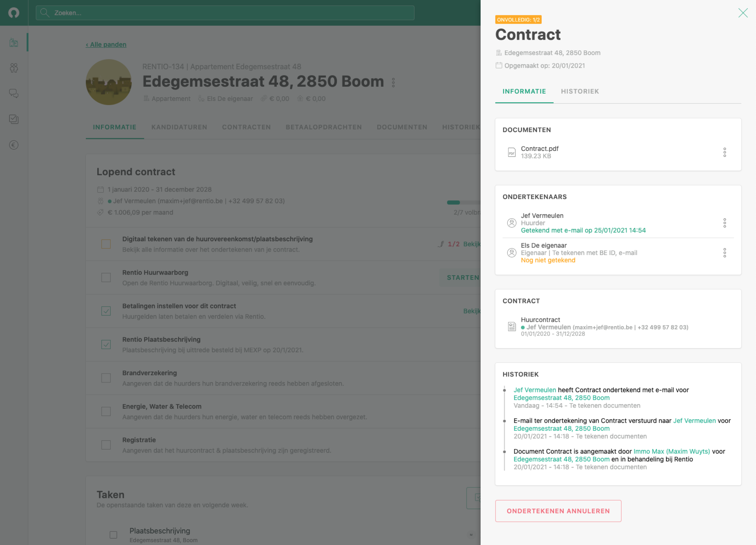The image size is (756, 545).
Task: Tick the Rentio Huurwaarborg checkbox
Action: tap(106, 278)
